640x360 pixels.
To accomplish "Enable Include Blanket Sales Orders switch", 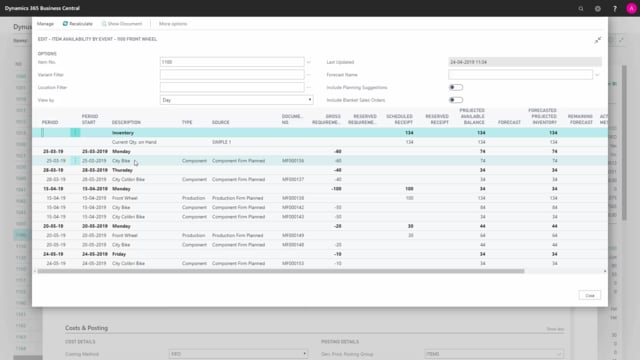I will pyautogui.click(x=456, y=100).
